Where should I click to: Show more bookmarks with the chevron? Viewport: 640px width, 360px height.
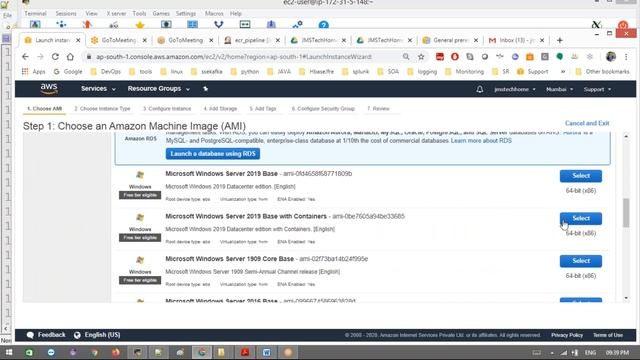point(563,71)
